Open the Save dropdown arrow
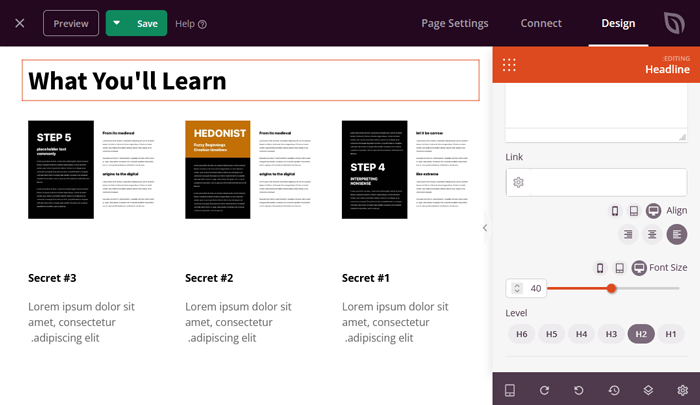The image size is (700, 405). click(x=117, y=23)
